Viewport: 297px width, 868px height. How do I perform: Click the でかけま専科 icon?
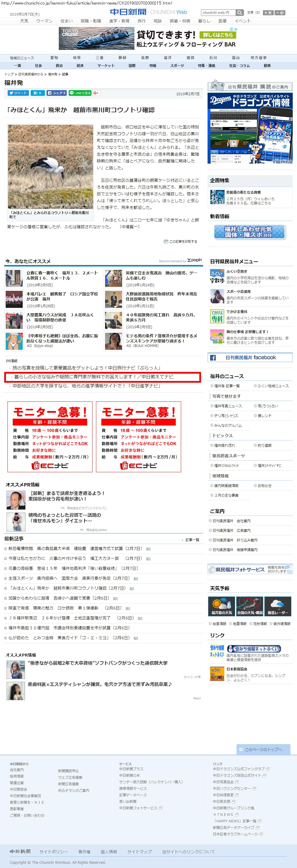pyautogui.click(x=217, y=316)
